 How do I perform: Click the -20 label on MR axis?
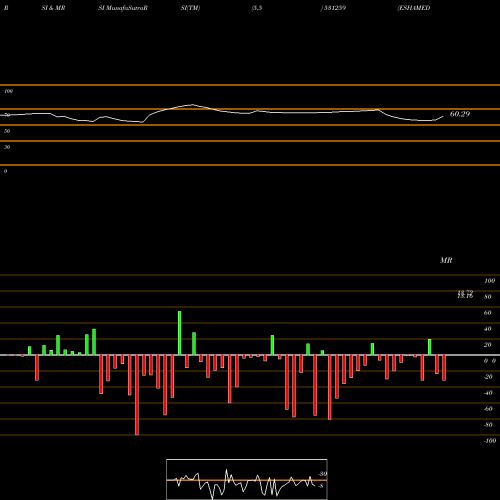point(488,377)
